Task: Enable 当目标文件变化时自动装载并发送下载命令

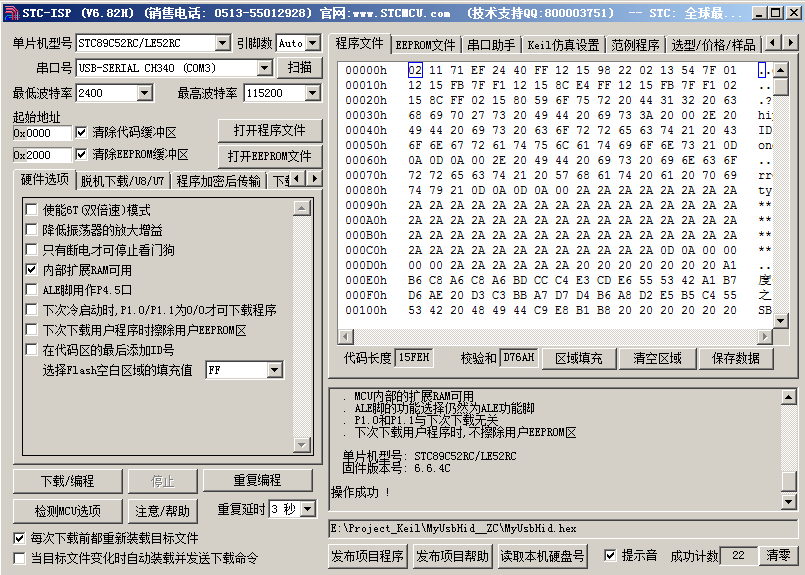Action: click(20, 558)
